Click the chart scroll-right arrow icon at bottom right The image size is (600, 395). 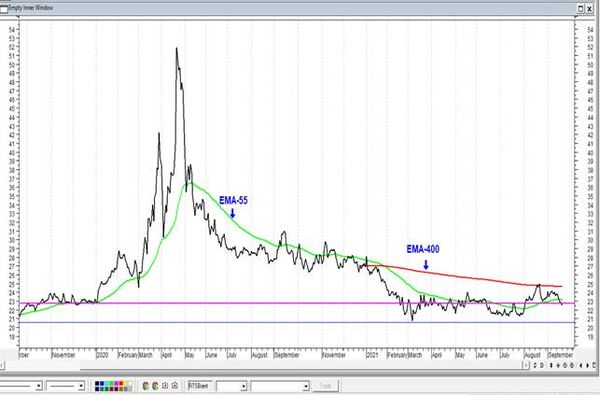[x=587, y=366]
